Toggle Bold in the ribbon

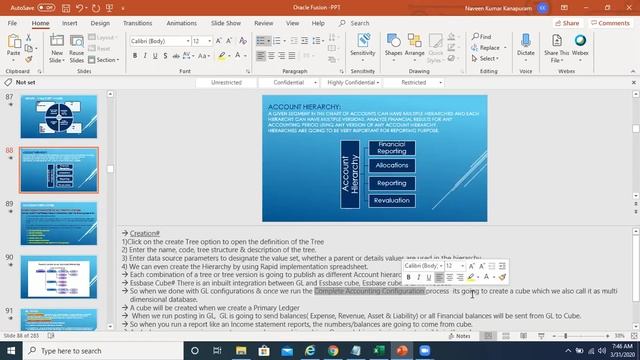(x=135, y=56)
